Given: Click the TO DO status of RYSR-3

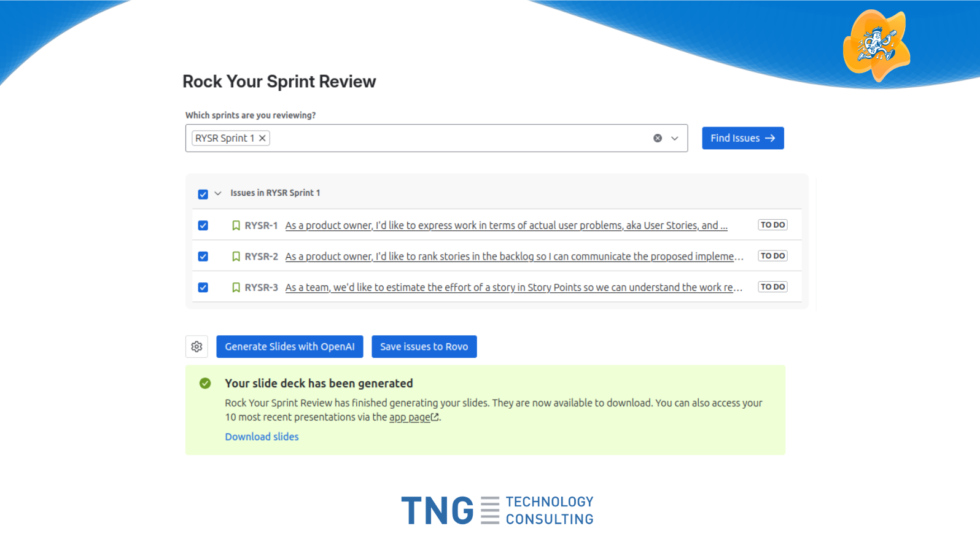Looking at the screenshot, I should pyautogui.click(x=772, y=287).
